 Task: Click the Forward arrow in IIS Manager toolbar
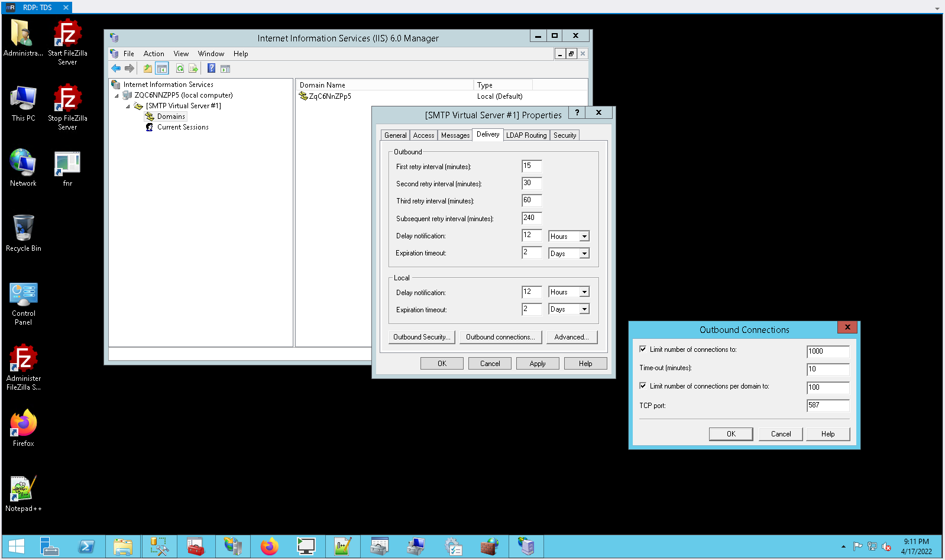point(130,69)
